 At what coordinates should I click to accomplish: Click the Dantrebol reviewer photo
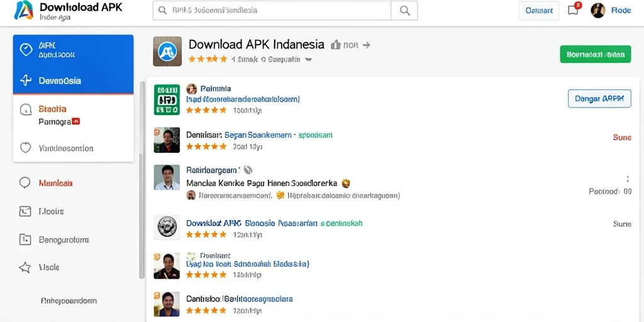point(167,304)
